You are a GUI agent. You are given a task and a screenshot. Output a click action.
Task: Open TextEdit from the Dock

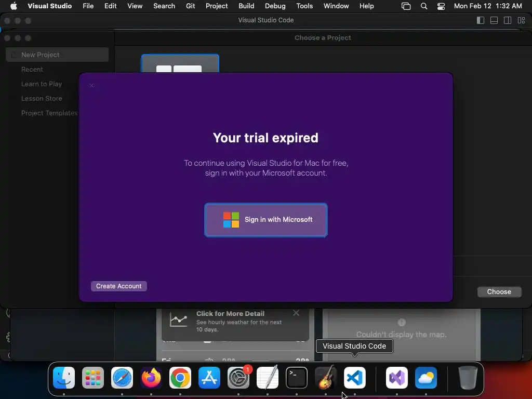click(268, 378)
